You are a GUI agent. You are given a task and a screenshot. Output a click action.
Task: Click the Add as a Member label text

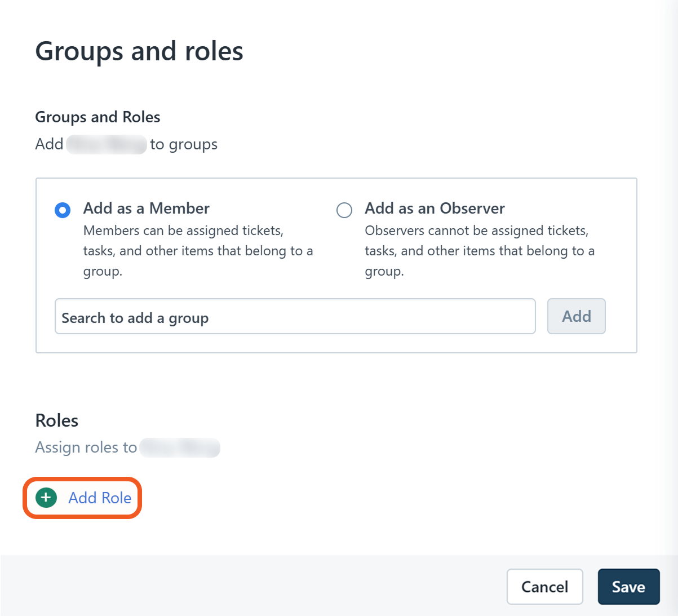pos(146,208)
